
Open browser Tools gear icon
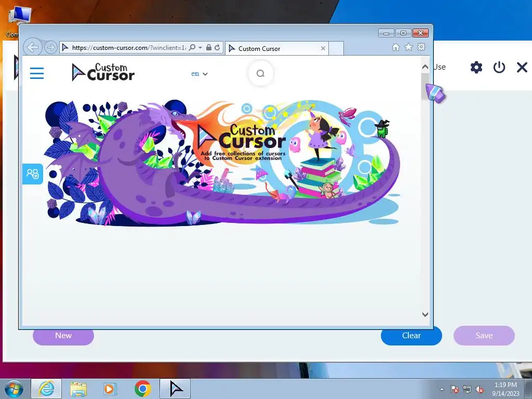(x=421, y=47)
